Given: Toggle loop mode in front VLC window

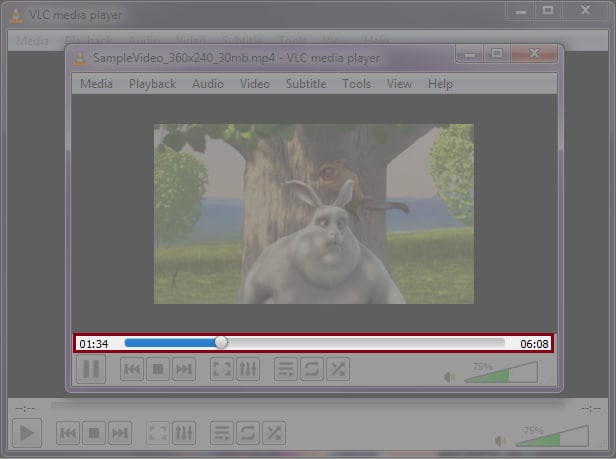Looking at the screenshot, I should pyautogui.click(x=312, y=369).
